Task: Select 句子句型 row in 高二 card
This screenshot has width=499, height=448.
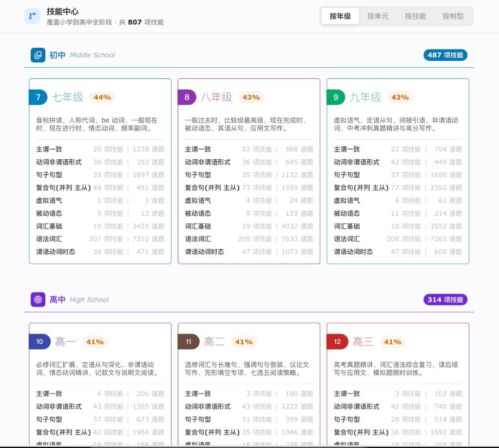Action: click(x=249, y=419)
